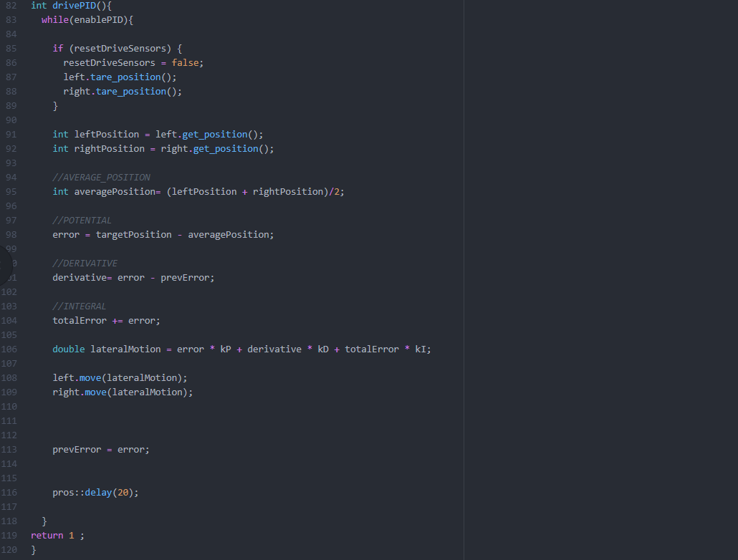This screenshot has height=560, width=738.
Task: Click the leftPosition variable declaration
Action: pos(107,134)
